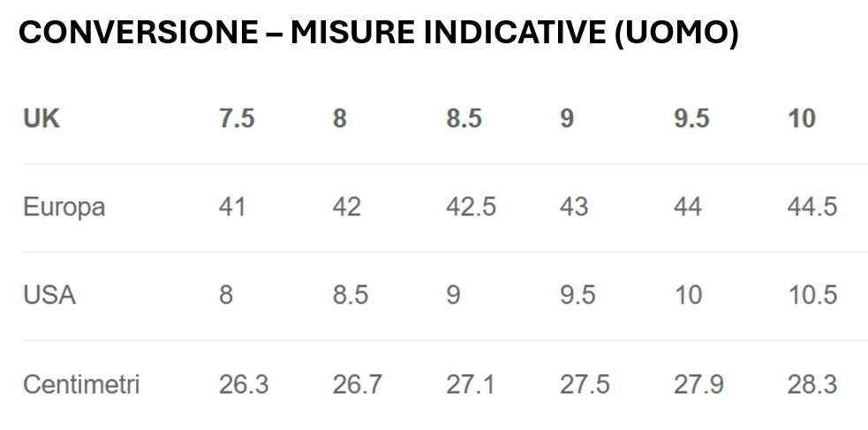Select UK size 10 header cell
This screenshot has height=430, width=868.
click(802, 118)
